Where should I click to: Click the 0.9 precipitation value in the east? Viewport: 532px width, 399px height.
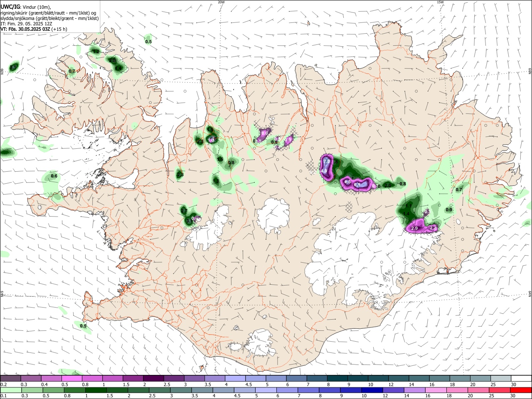(449, 210)
